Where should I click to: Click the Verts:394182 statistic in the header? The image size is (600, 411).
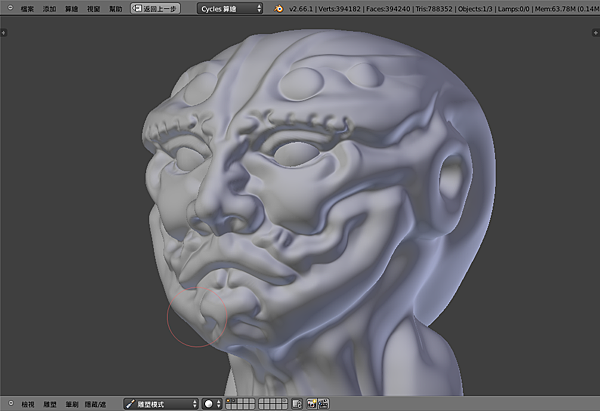point(339,8)
